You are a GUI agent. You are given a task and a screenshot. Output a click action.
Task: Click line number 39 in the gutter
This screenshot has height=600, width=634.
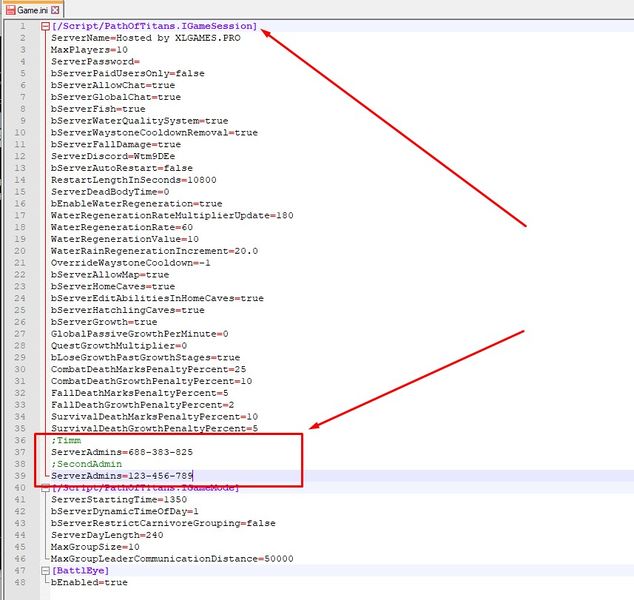pos(19,476)
